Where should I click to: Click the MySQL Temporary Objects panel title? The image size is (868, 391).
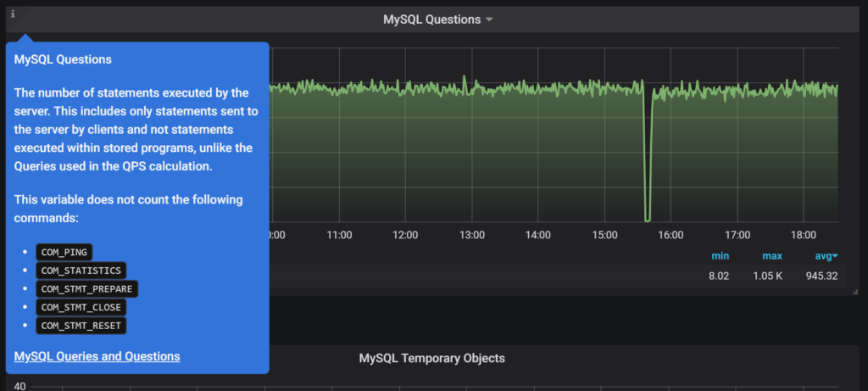pos(431,358)
